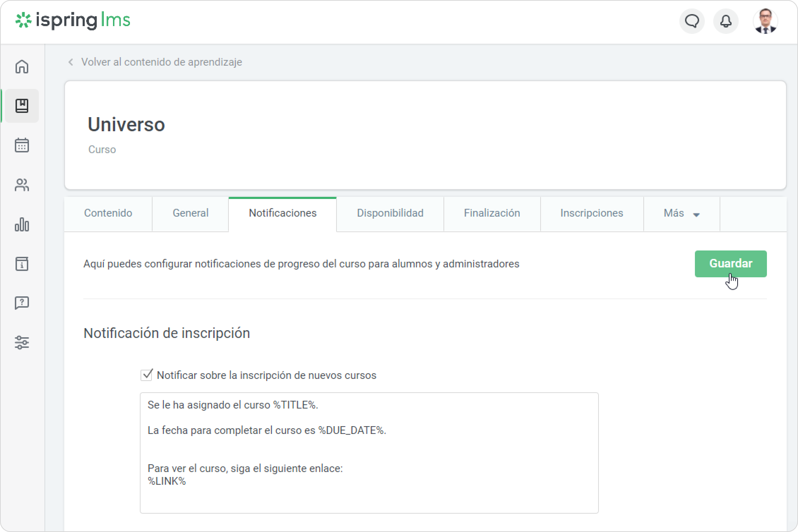This screenshot has height=532, width=798.
Task: Switch to the Disponibilidad tab
Action: click(390, 213)
